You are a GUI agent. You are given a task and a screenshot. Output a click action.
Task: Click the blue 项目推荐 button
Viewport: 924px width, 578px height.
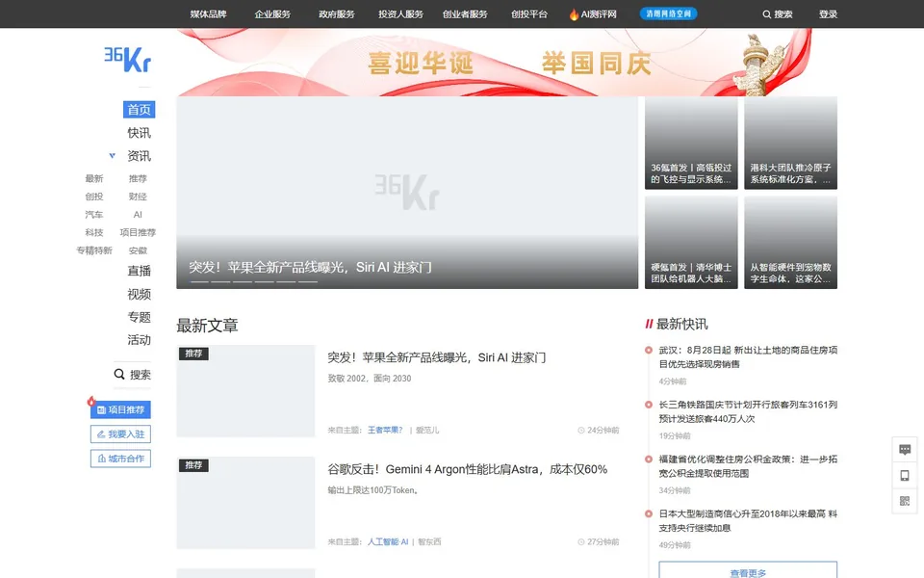pyautogui.click(x=120, y=409)
